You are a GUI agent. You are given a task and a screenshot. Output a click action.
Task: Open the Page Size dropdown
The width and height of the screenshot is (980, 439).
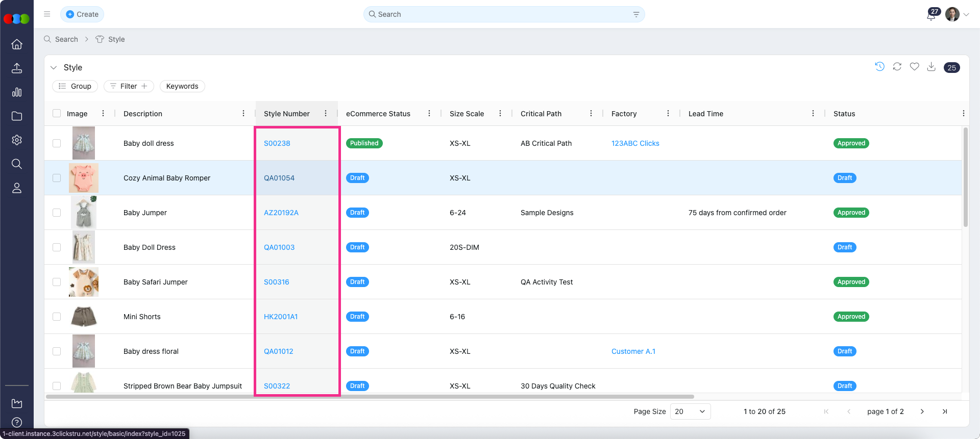pyautogui.click(x=690, y=411)
